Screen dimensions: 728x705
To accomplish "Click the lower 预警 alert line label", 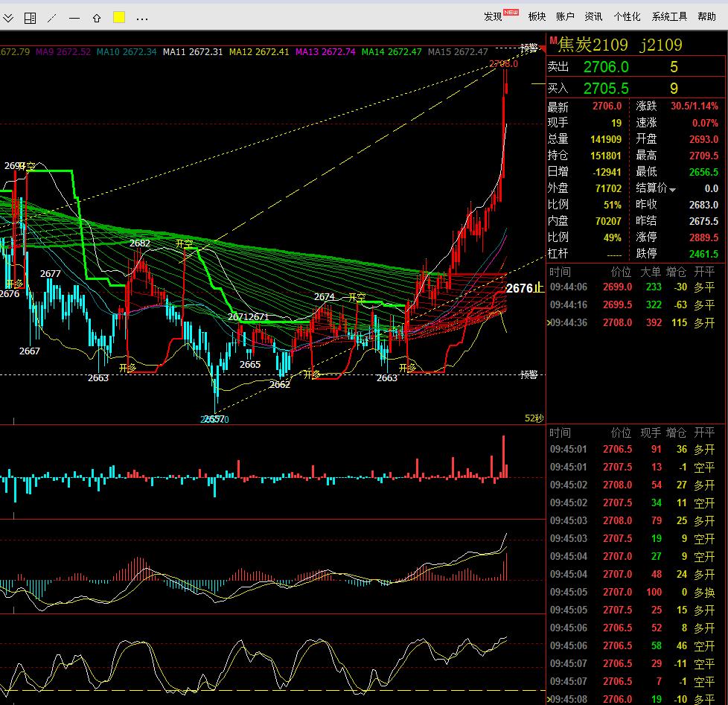I will click(529, 374).
